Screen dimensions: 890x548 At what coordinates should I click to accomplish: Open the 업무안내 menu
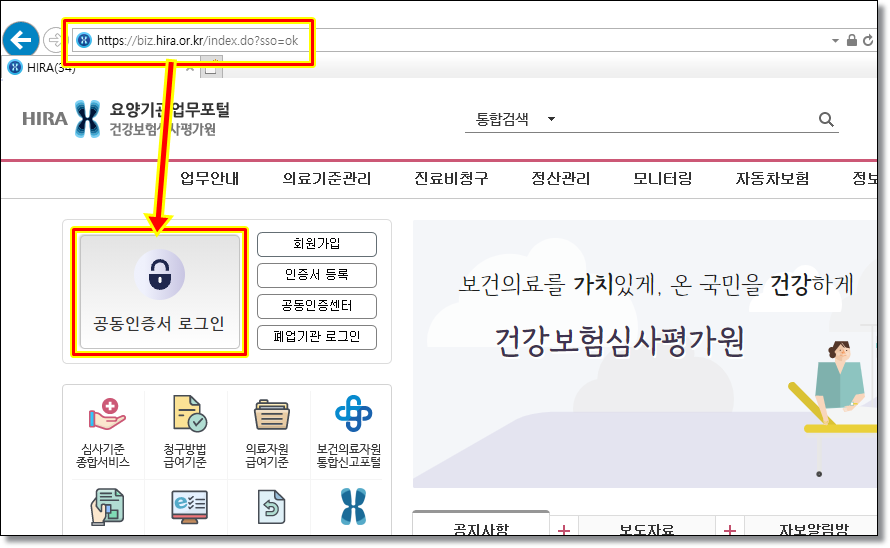(x=209, y=179)
